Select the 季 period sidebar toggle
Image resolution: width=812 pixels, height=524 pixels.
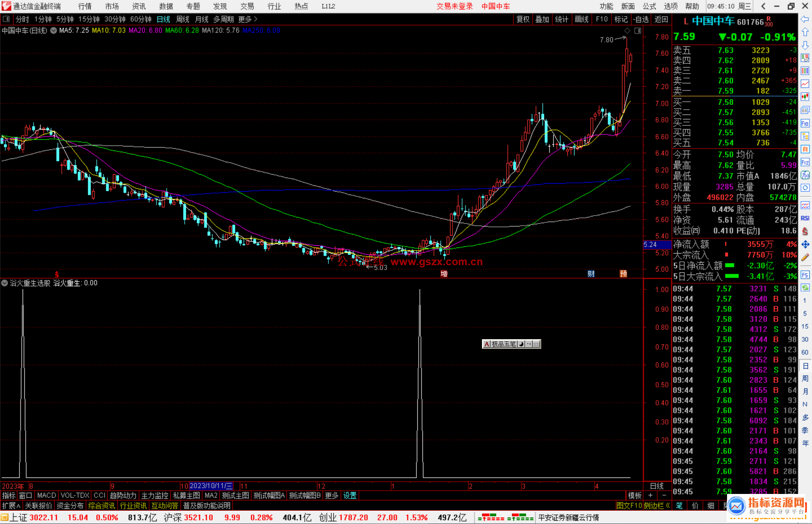click(805, 430)
